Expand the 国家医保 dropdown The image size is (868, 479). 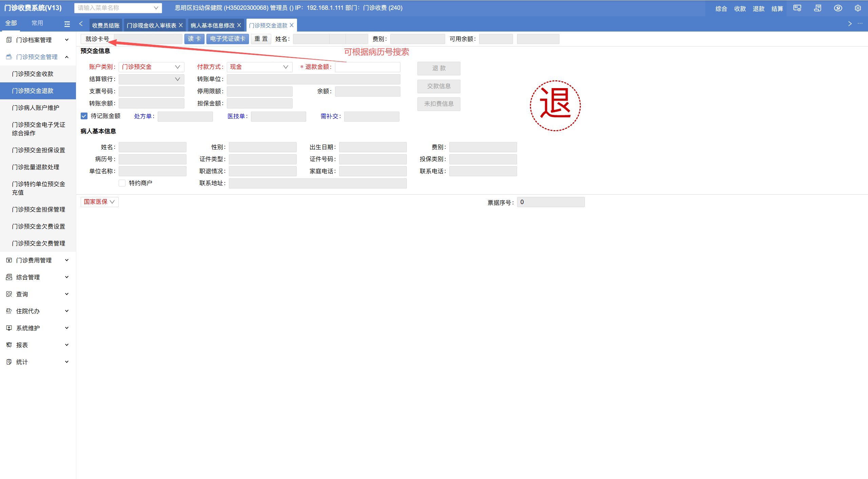pos(99,202)
